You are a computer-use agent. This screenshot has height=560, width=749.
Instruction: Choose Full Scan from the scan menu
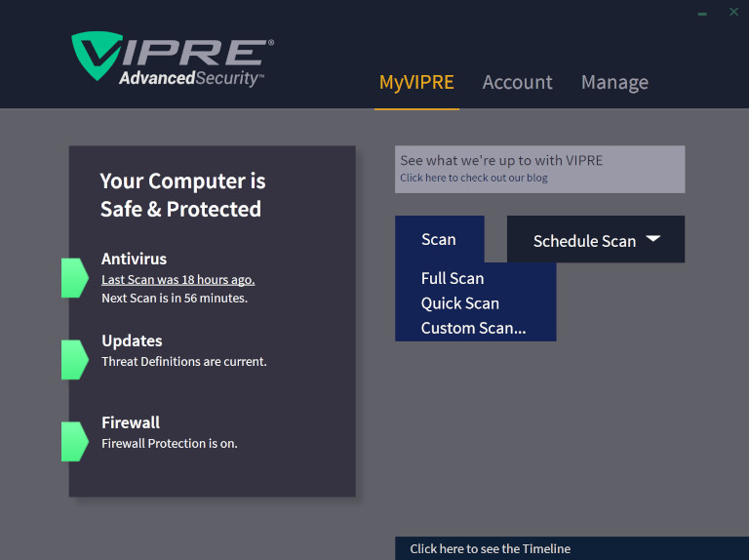[453, 278]
